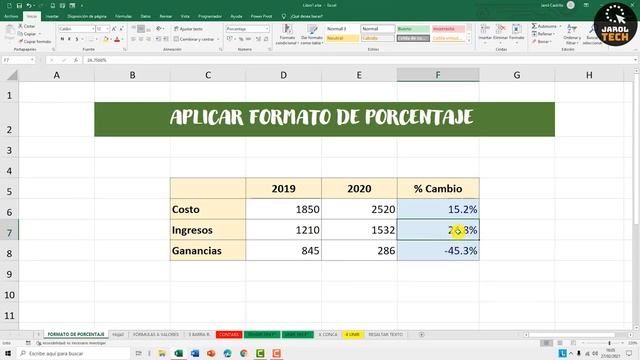640x360 pixels.
Task: Open the Porcentaje number format dropdown
Action: pos(267,29)
